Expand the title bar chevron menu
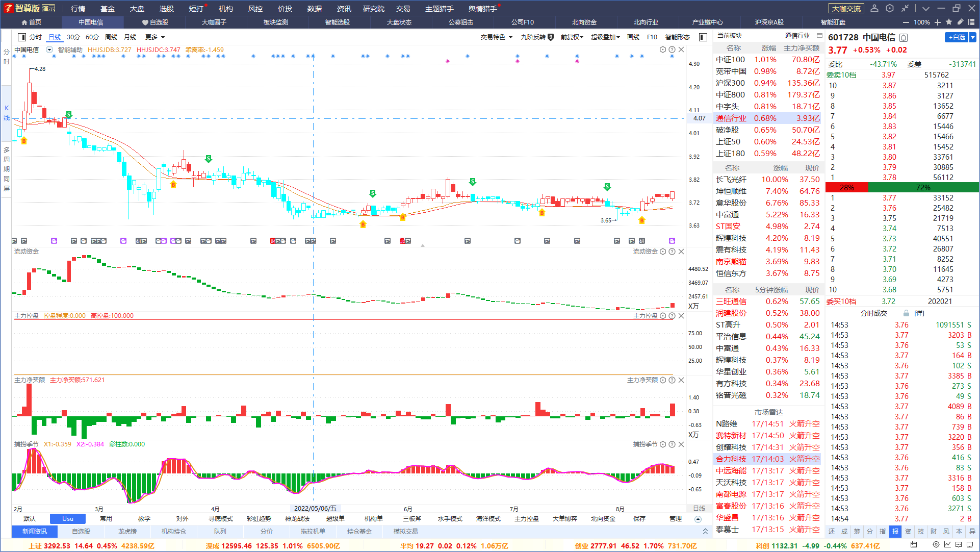This screenshot has height=552, width=980. pos(926,8)
